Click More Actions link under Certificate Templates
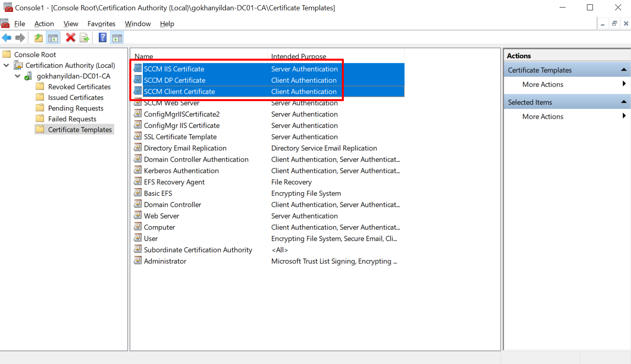Screen dimensions: 631x364 click(x=543, y=84)
